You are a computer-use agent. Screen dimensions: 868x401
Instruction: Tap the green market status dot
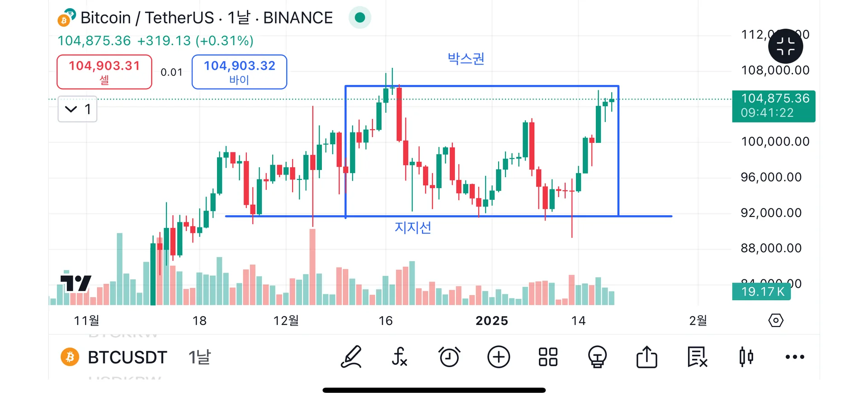360,18
